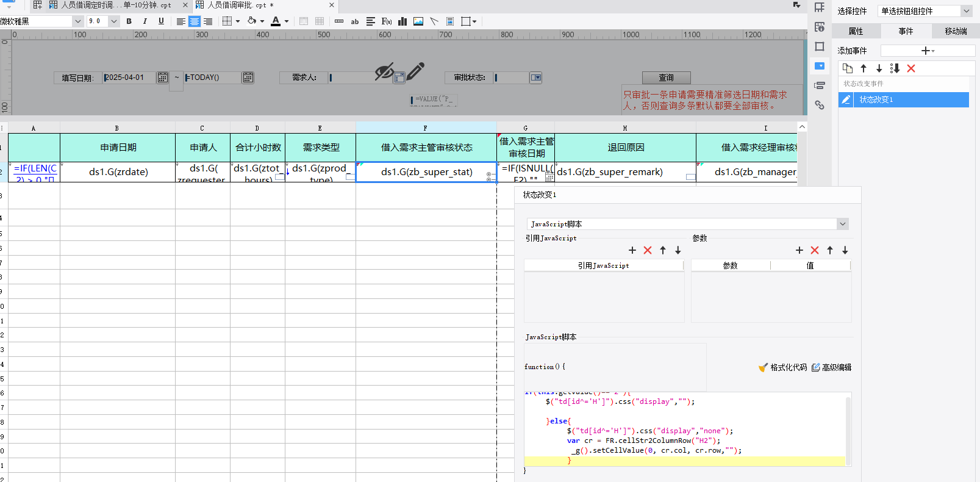Image resolution: width=980 pixels, height=482 pixels.
Task: Select column F header
Action: tap(426, 128)
